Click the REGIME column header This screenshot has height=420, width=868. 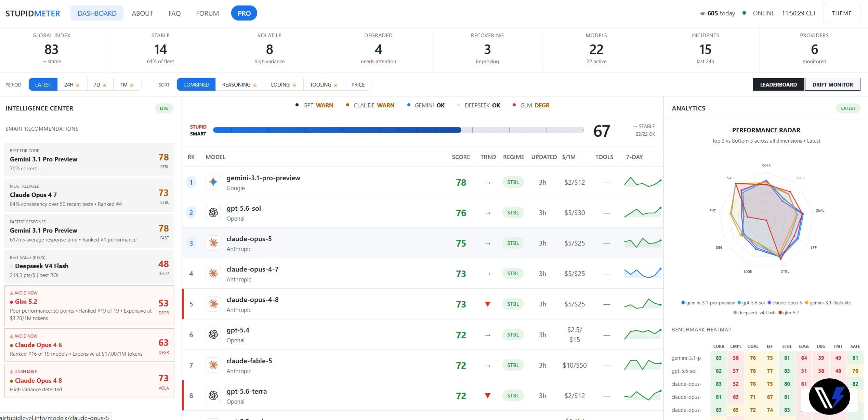(x=513, y=157)
